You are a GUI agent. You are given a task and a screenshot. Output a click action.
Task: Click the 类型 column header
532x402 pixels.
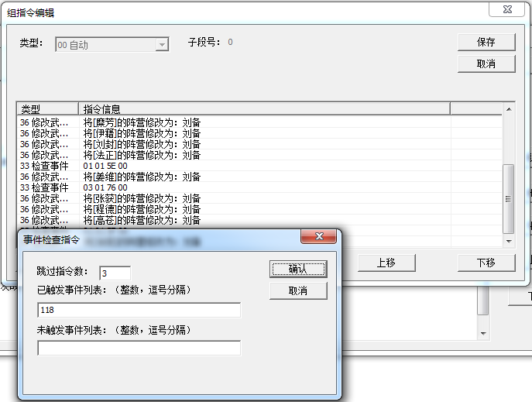(47, 109)
